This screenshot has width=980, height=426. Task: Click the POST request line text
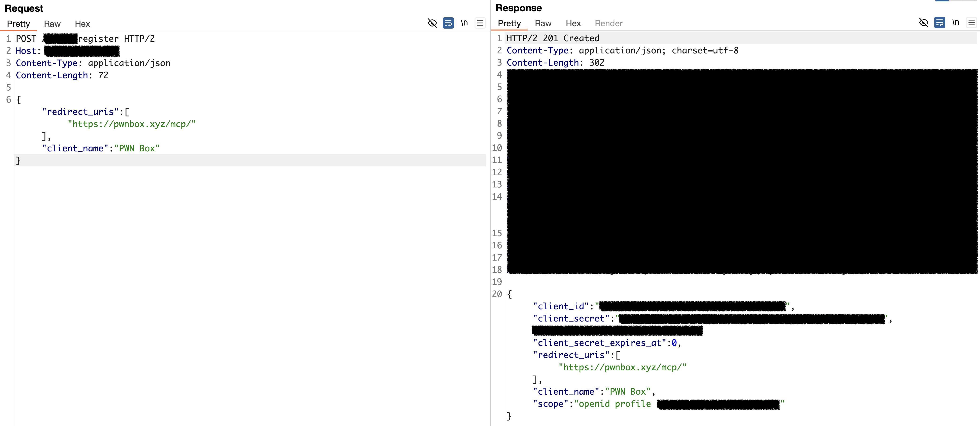[85, 39]
